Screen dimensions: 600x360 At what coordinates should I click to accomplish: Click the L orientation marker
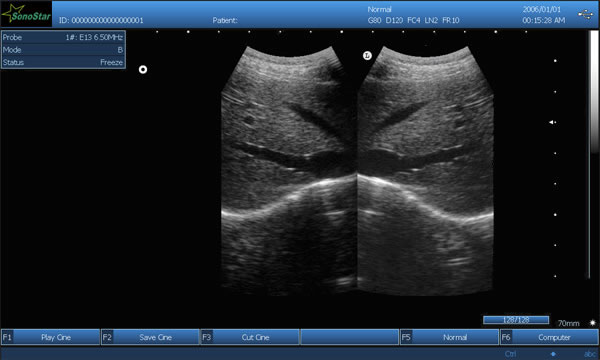coord(367,56)
